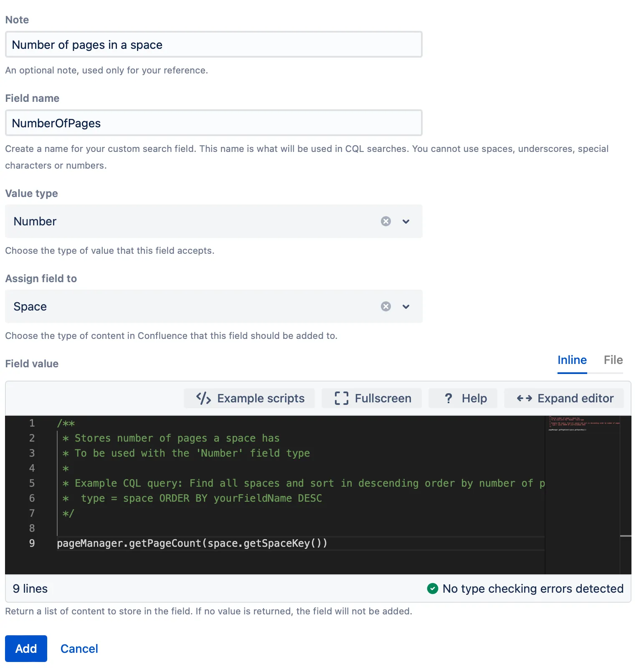This screenshot has height=672, width=644.
Task: Open the Value type dropdown chevron
Action: coord(406,221)
